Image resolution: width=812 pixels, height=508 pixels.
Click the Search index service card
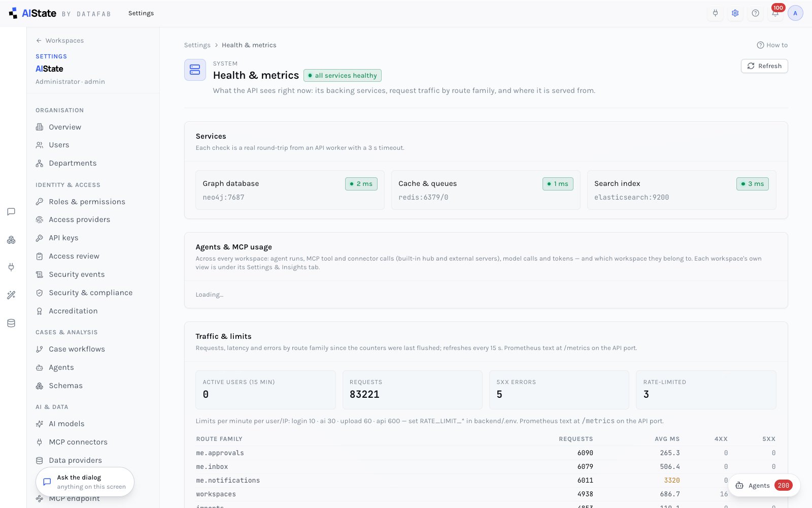[x=682, y=190]
